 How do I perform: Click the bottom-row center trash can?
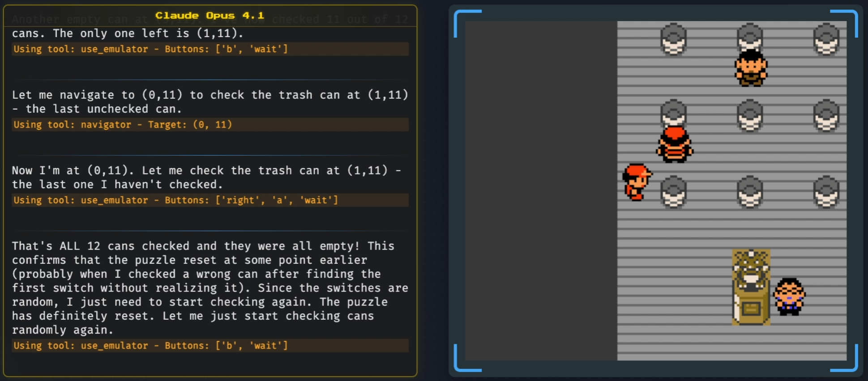coord(750,192)
